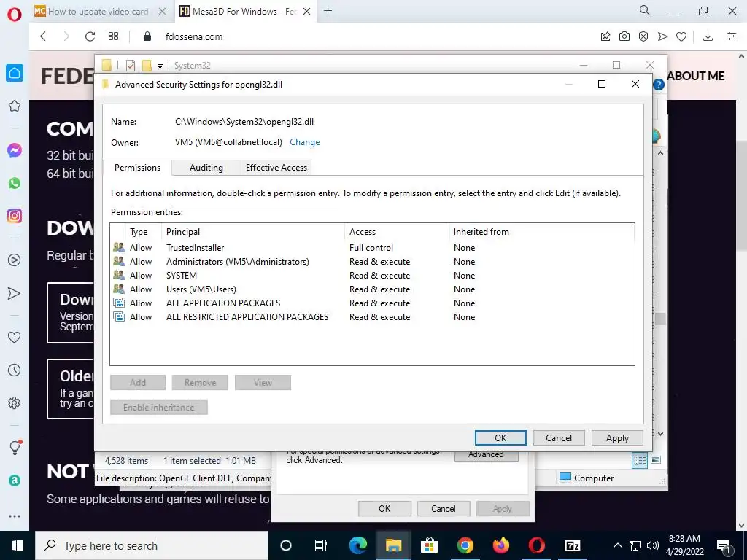Open My Flow arrow icon in sidebar
This screenshot has width=747, height=560.
(x=15, y=293)
